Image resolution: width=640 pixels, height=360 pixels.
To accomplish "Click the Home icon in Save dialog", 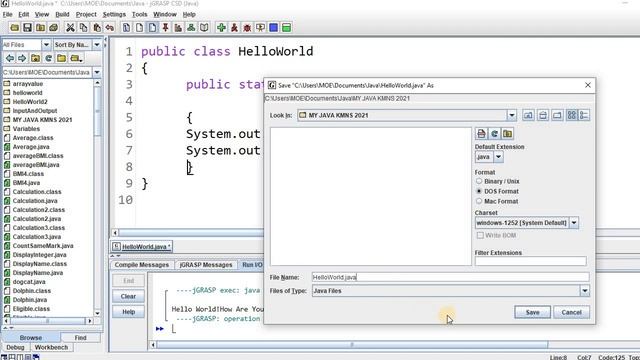I will (x=543, y=116).
